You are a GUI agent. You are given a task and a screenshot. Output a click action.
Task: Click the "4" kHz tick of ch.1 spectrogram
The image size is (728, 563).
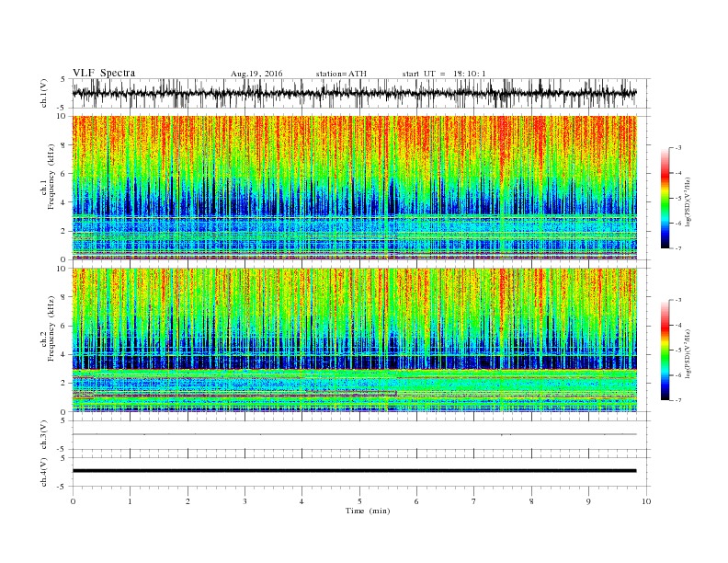64,202
